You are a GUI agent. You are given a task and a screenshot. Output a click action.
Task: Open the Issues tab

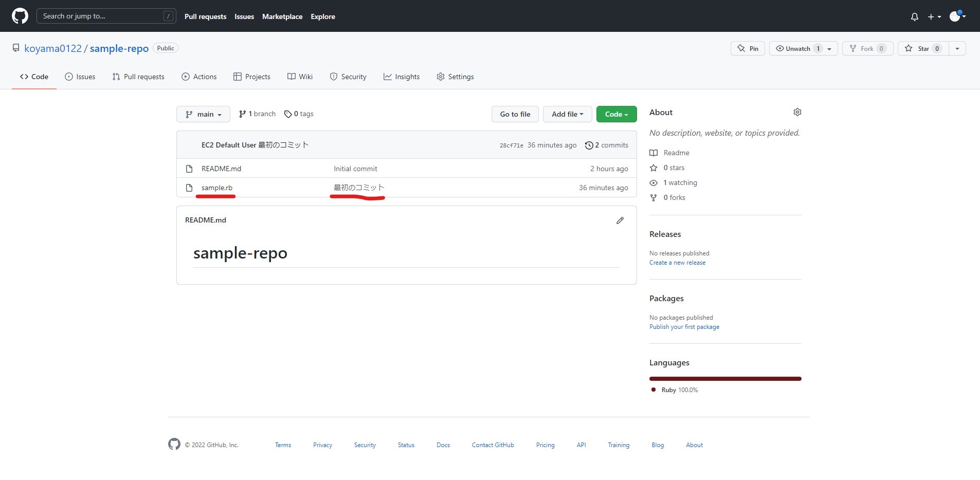click(x=80, y=77)
